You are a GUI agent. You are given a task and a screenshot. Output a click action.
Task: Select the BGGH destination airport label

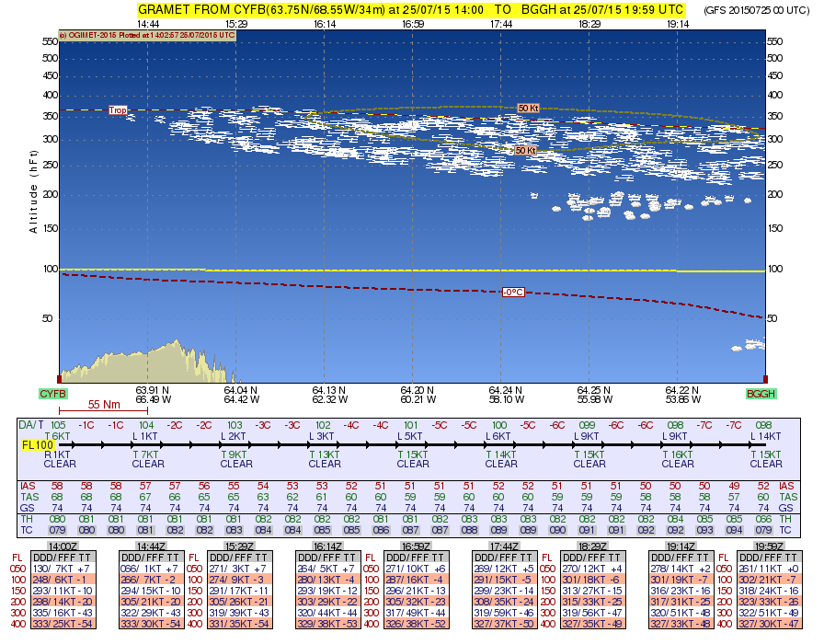click(761, 394)
